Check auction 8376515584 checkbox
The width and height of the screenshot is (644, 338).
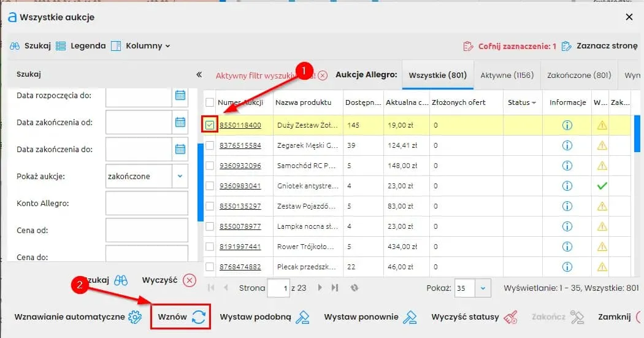coord(210,145)
